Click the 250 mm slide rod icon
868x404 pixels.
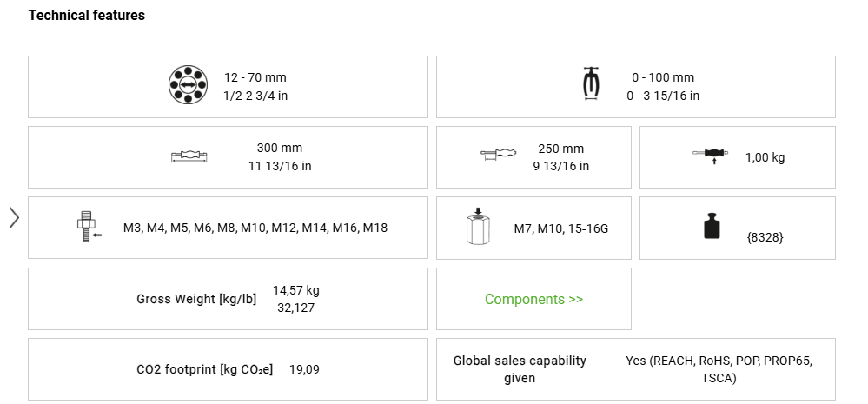pyautogui.click(x=498, y=156)
